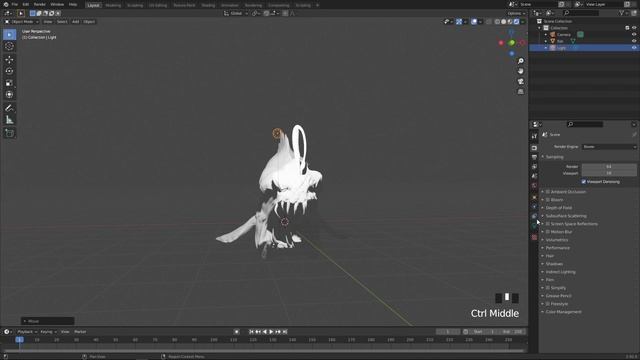Open the Scene properties tab icon

tap(534, 176)
